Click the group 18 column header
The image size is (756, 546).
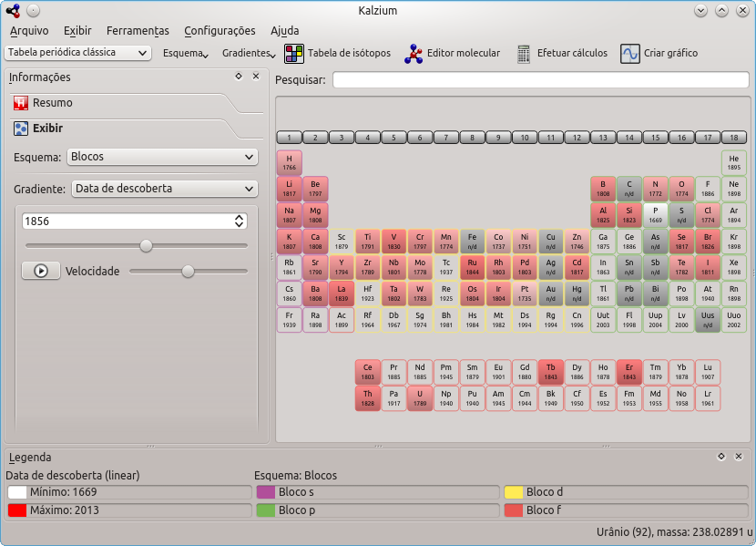733,138
